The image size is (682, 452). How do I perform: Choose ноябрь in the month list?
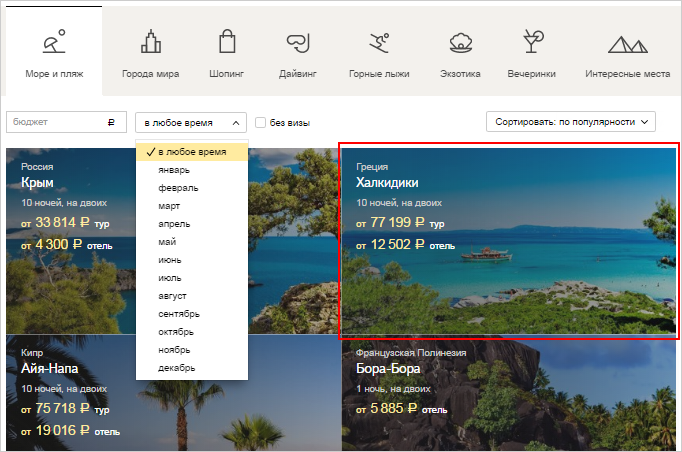pyautogui.click(x=192, y=350)
